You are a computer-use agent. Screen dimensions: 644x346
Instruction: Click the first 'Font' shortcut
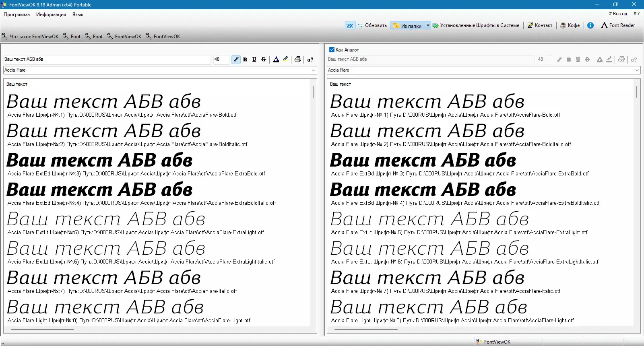coord(72,37)
